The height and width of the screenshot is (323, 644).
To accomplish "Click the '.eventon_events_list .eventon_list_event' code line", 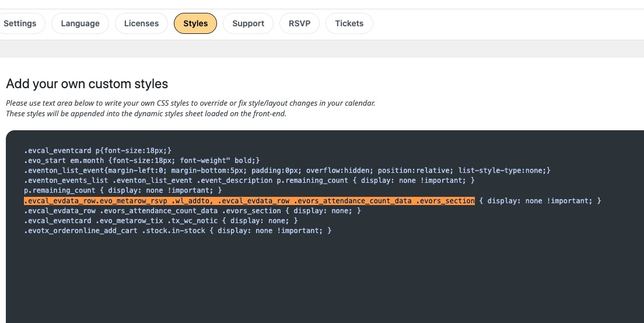I will [x=249, y=180].
